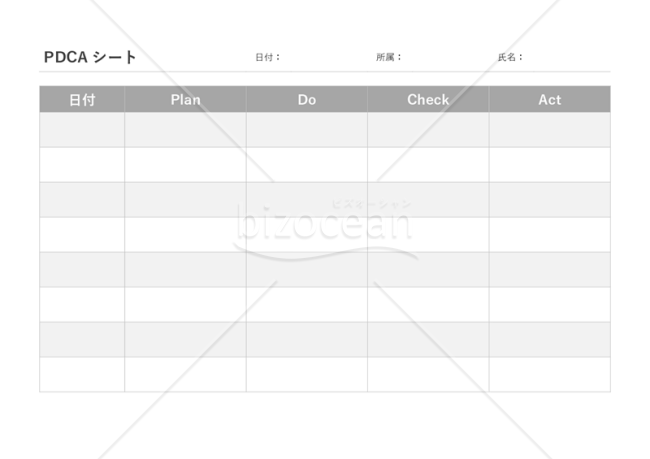The image size is (650, 459).
Task: Click the last row cell under Plan
Action: tap(185, 375)
